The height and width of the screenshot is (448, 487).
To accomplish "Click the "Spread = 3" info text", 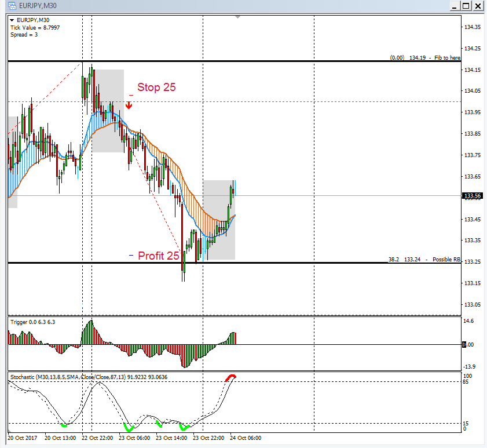I will coord(24,35).
